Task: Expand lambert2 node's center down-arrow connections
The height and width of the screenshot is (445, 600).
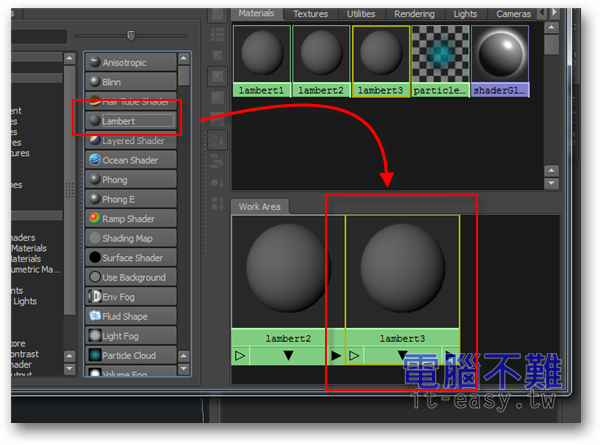Action: [x=288, y=355]
